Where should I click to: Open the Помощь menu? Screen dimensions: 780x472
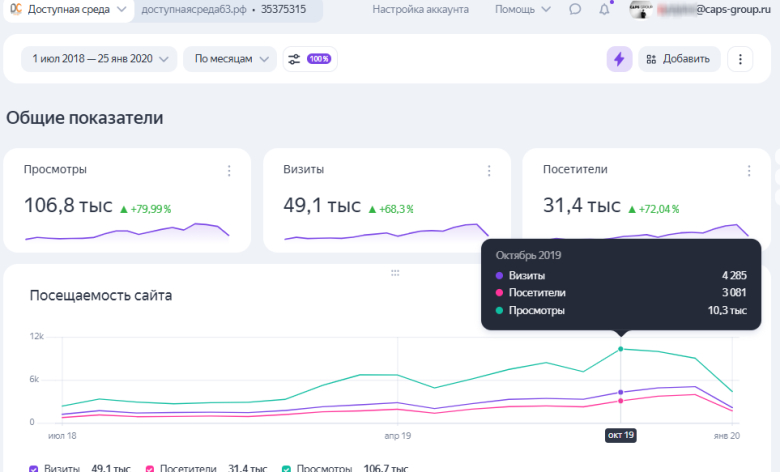tap(522, 10)
